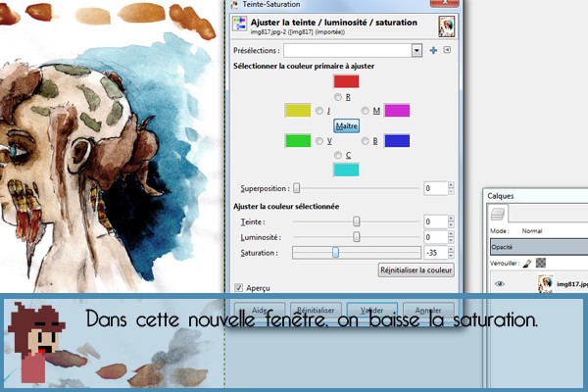This screenshot has width=588, height=392.
Task: Expand the Présélections dropdown
Action: (x=416, y=50)
